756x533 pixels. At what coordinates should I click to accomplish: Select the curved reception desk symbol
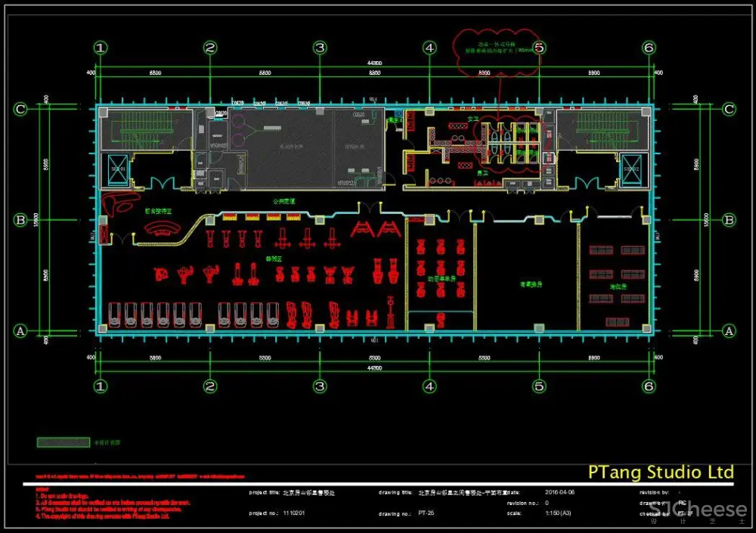[161, 228]
